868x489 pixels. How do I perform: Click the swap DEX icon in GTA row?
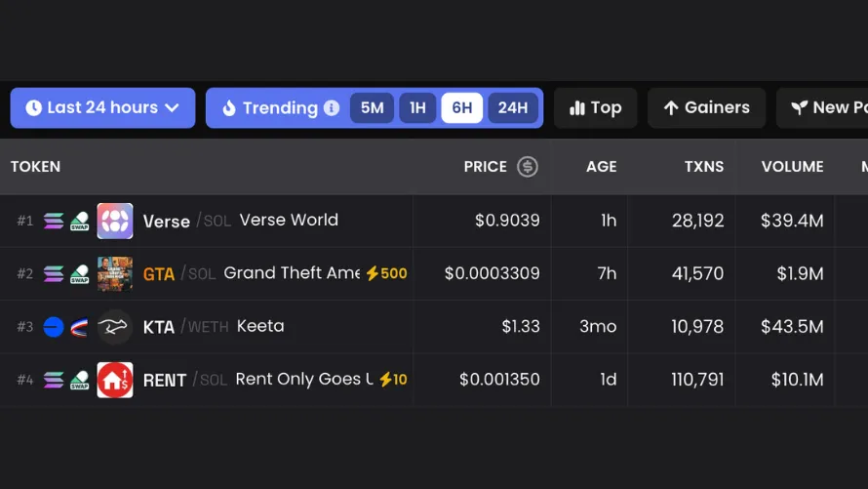(x=80, y=273)
